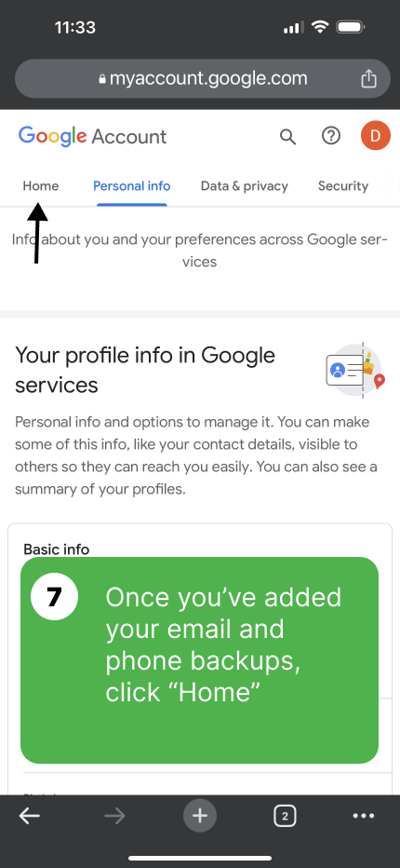This screenshot has width=400, height=868.
Task: Tap the myaccount.google.com address field
Action: (x=203, y=78)
